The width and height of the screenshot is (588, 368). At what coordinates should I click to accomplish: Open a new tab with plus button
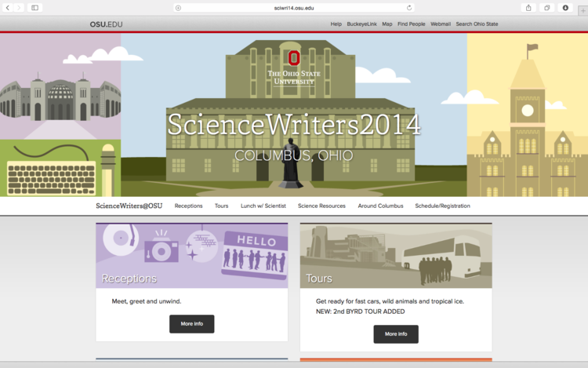coord(583,10)
